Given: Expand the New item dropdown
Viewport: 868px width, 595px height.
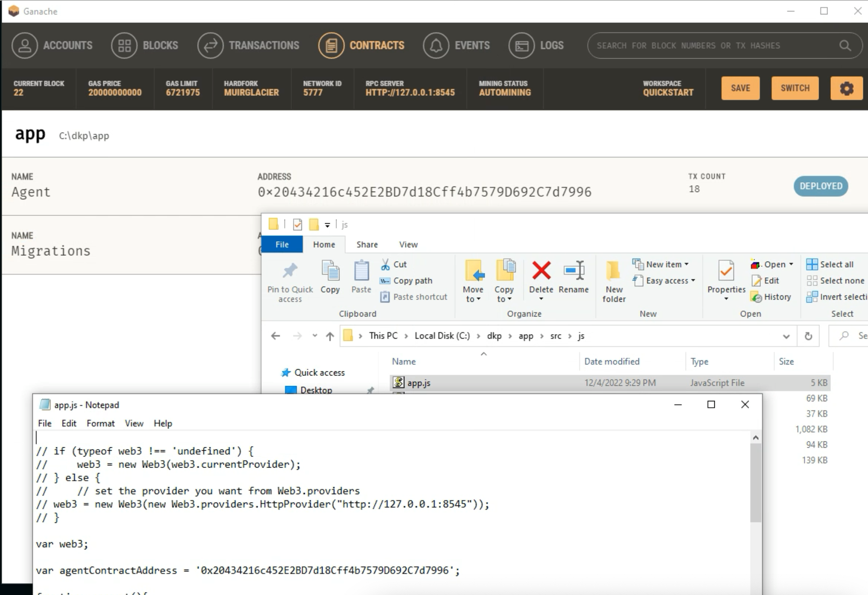Looking at the screenshot, I should point(686,265).
